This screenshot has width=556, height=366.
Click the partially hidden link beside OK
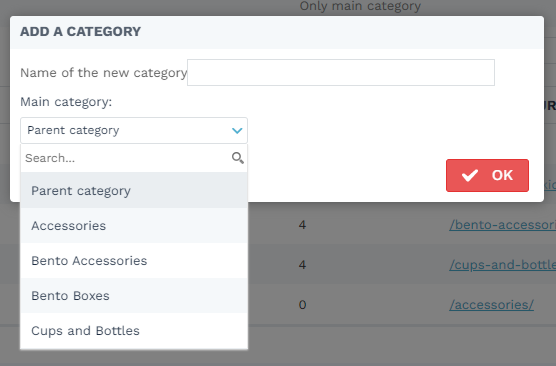(x=550, y=185)
